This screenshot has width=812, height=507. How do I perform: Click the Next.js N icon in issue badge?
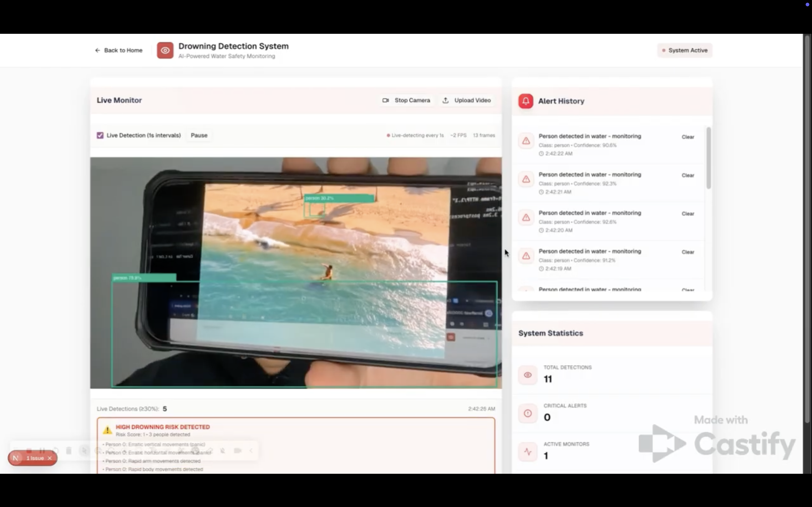(x=16, y=458)
